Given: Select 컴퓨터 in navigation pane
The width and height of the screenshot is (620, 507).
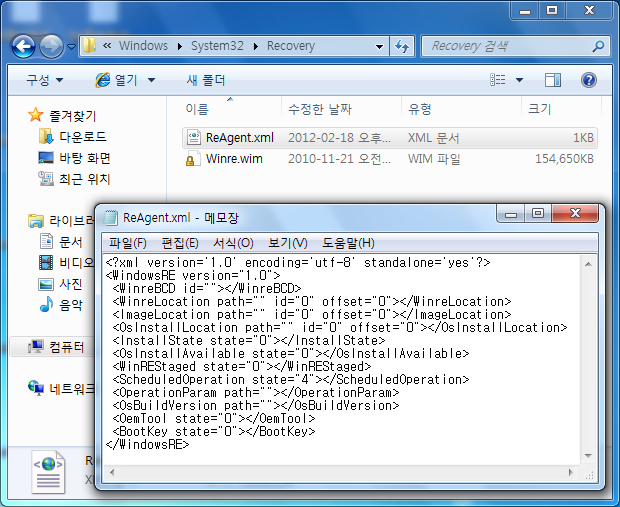Looking at the screenshot, I should [x=66, y=347].
